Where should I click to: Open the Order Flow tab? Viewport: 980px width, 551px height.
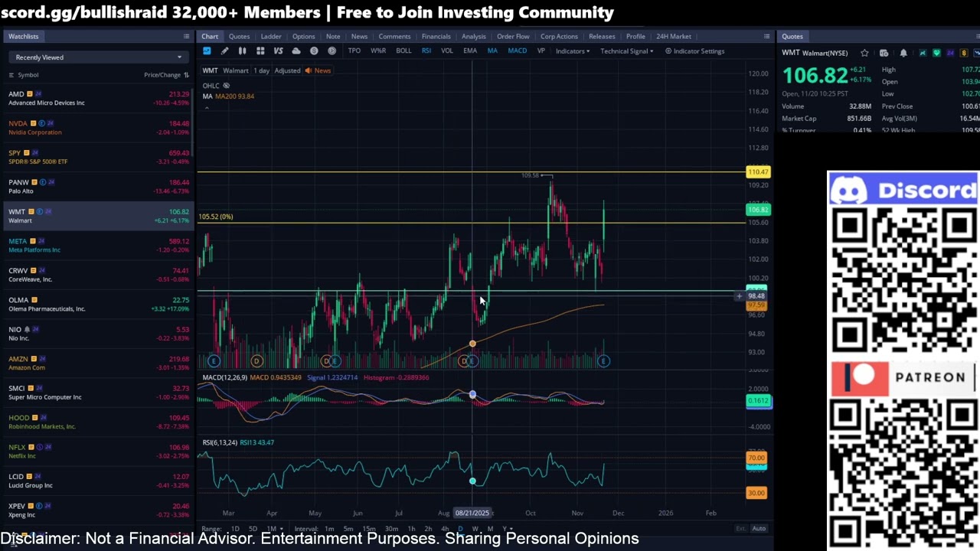(x=513, y=36)
